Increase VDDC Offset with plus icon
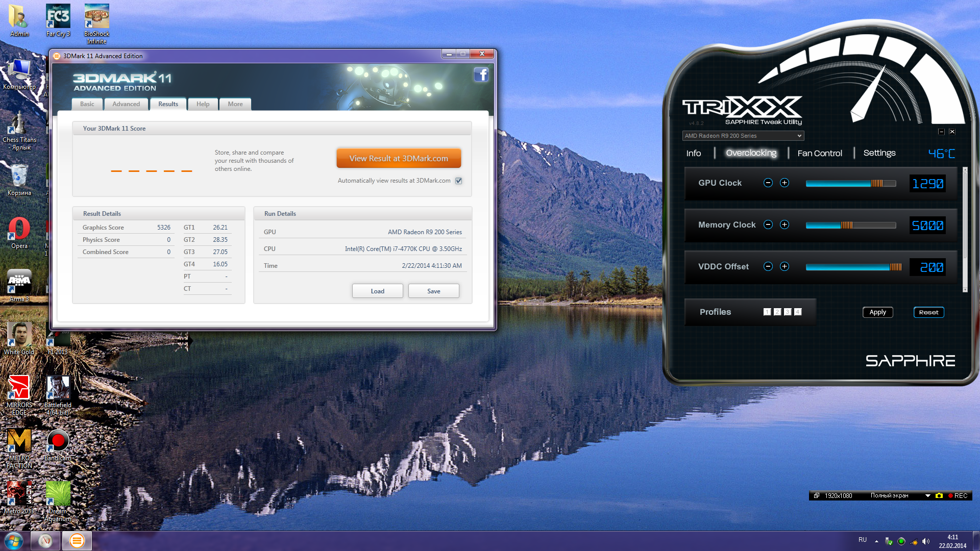Viewport: 980px width, 551px height. pyautogui.click(x=785, y=266)
